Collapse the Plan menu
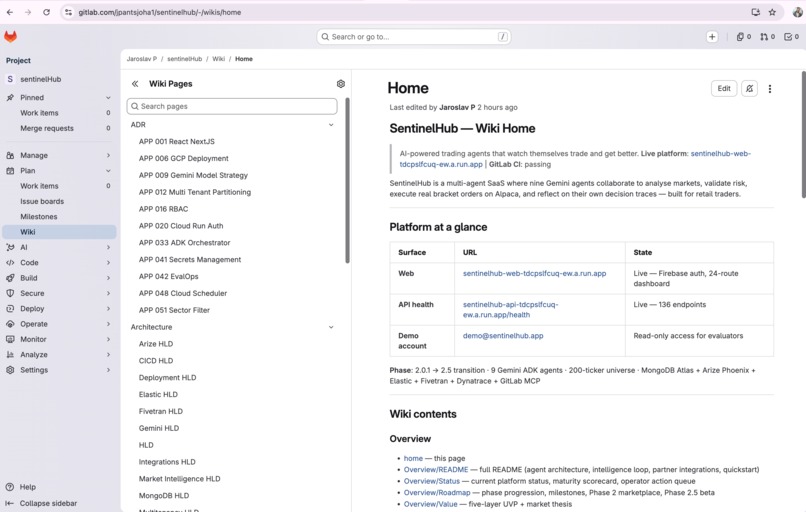The width and height of the screenshot is (806, 512). (108, 171)
